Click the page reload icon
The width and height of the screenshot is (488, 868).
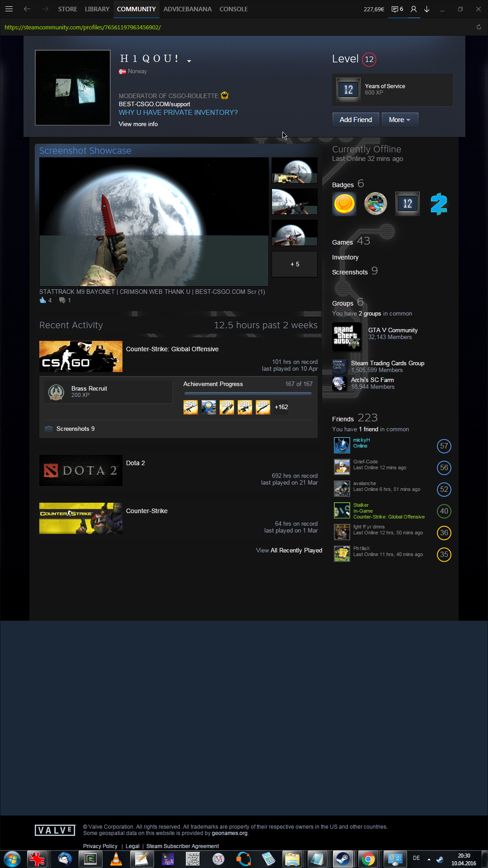(479, 27)
